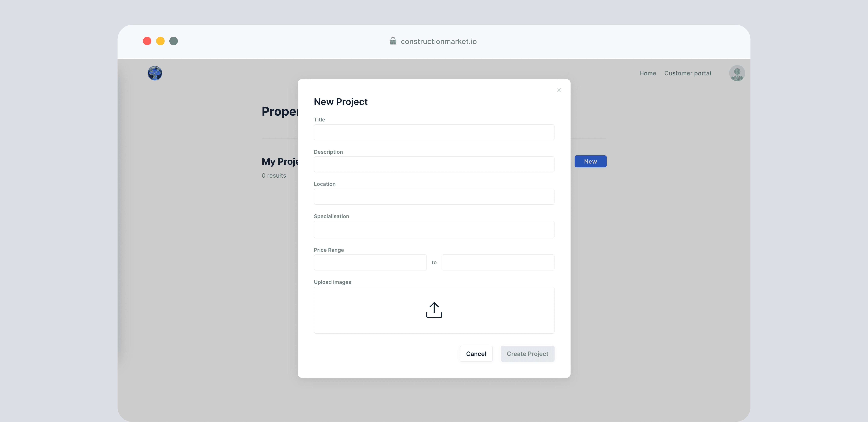This screenshot has height=422, width=868.
Task: Click the 'to' text between price fields
Action: pos(434,263)
